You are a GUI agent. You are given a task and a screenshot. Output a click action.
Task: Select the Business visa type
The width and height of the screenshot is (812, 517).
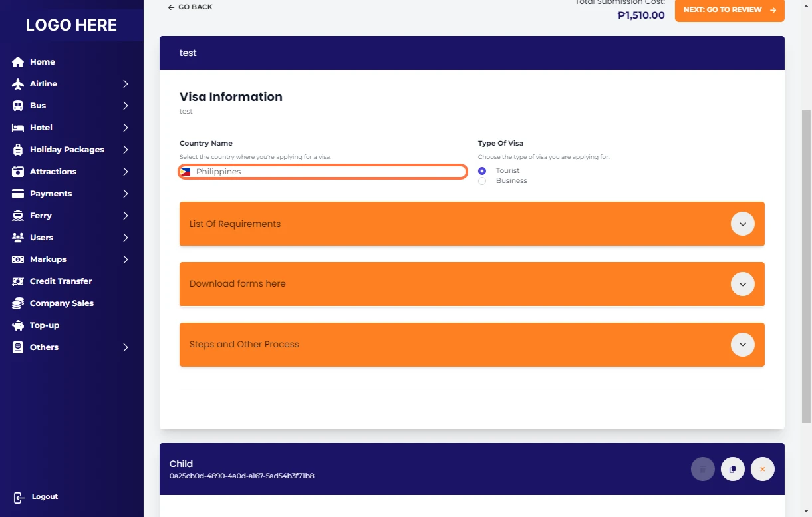482,181
